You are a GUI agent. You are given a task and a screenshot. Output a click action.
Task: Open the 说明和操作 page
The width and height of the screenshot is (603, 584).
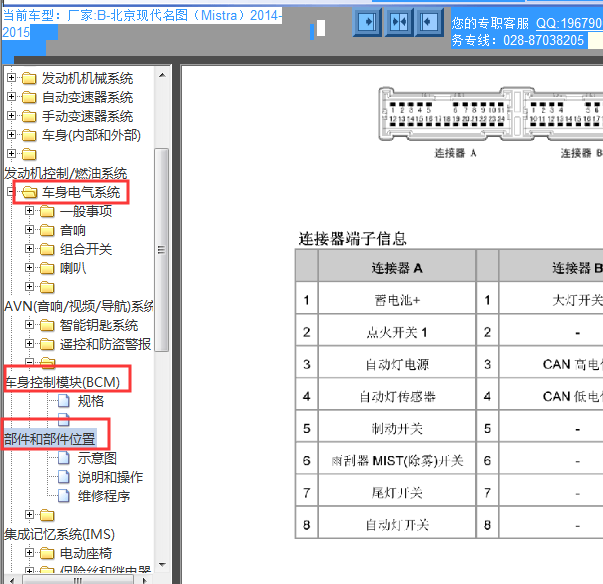coord(110,477)
